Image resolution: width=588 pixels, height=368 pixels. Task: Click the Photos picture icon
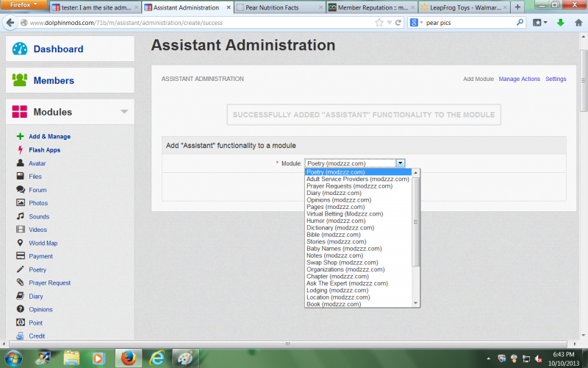tap(21, 203)
